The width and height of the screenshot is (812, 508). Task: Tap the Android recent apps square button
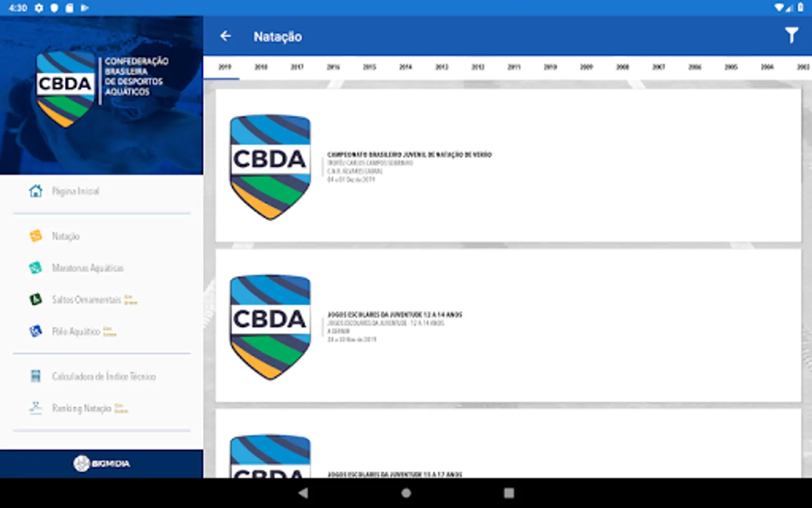click(x=509, y=493)
